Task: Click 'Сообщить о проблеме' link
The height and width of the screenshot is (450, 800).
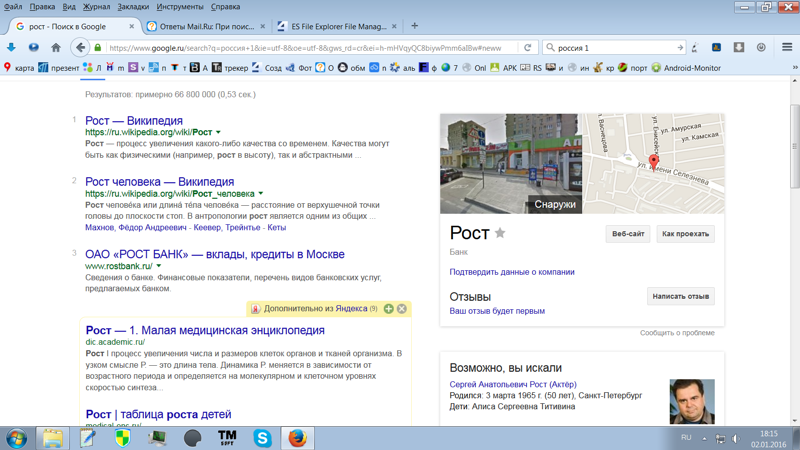Action: pyautogui.click(x=677, y=333)
